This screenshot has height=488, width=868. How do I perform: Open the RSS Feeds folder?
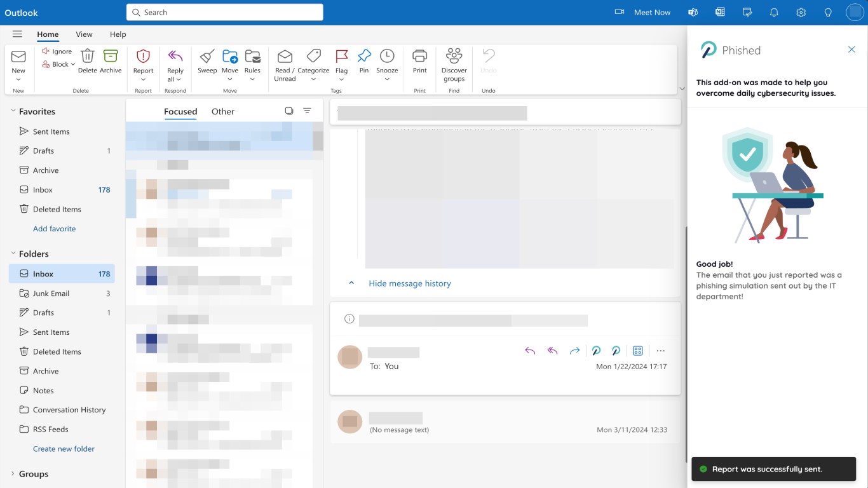point(62,430)
